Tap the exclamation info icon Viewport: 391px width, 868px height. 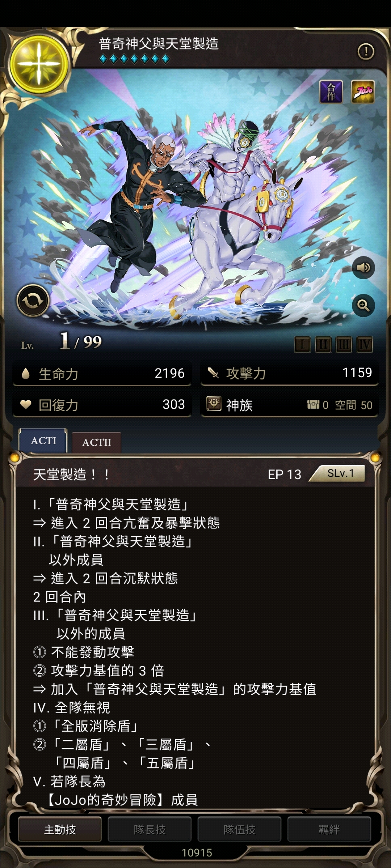[366, 51]
